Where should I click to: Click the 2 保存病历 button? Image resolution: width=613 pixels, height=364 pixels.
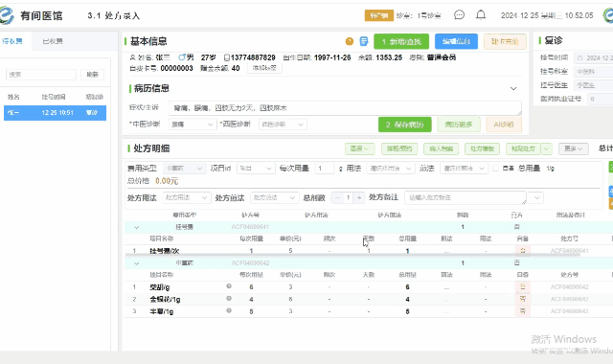pos(404,125)
